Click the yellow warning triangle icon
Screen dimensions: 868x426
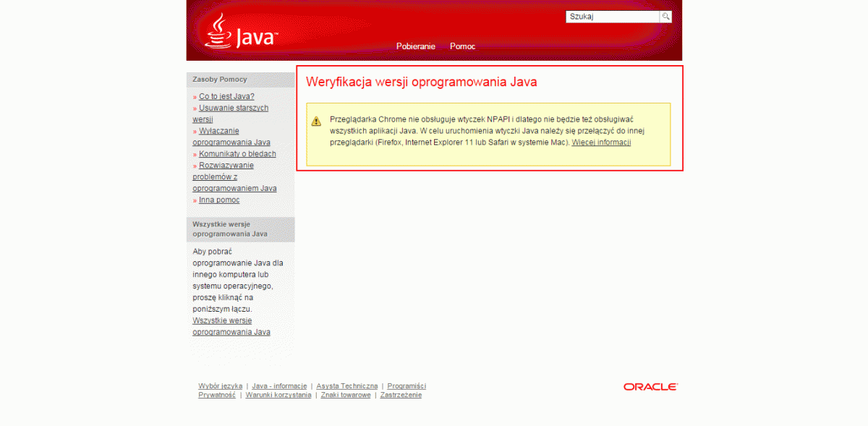(316, 122)
